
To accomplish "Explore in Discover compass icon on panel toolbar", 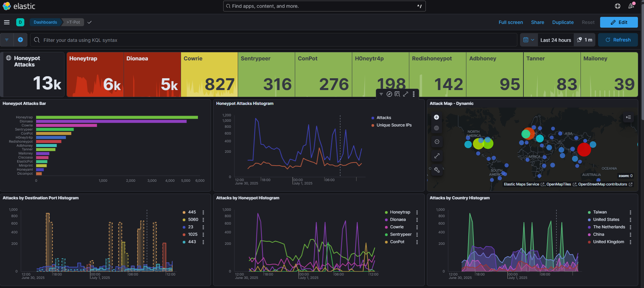I will (389, 94).
